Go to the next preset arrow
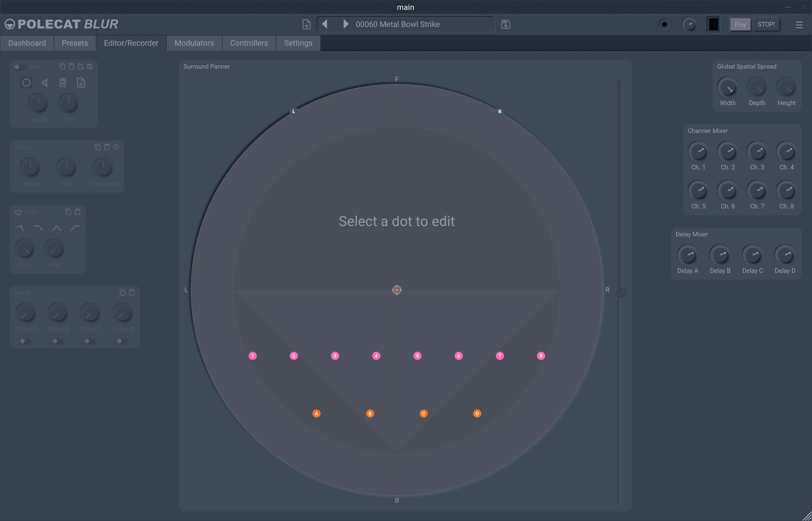Image resolution: width=812 pixels, height=521 pixels. [x=345, y=24]
